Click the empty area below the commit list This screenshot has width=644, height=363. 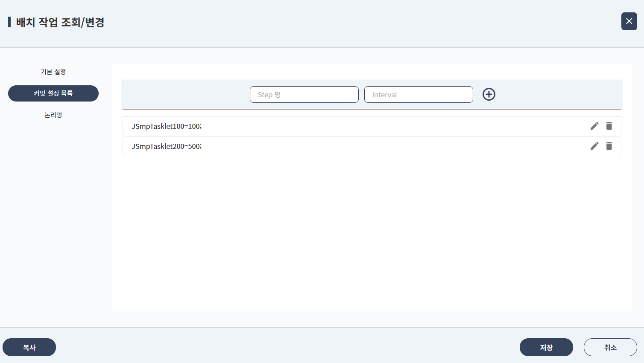[372, 235]
